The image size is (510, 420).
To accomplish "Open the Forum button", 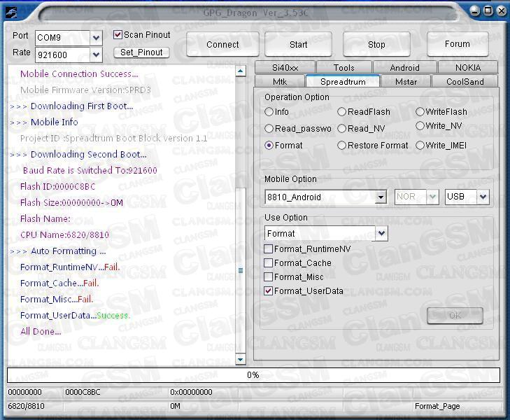I will click(458, 44).
